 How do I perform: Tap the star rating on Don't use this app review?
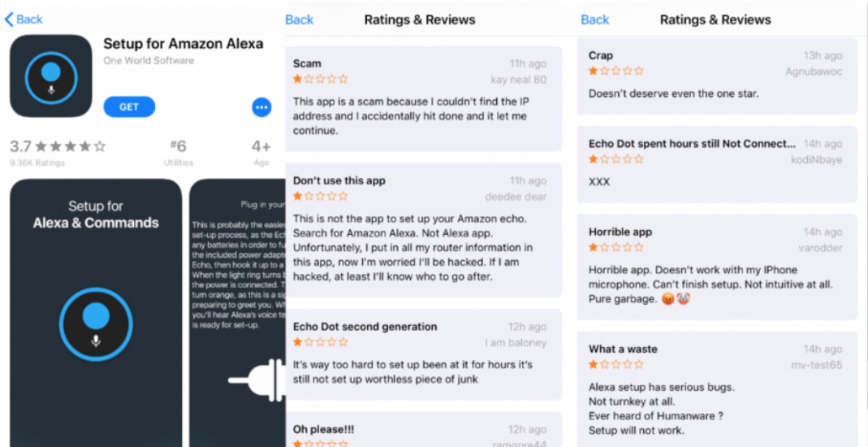(x=321, y=196)
